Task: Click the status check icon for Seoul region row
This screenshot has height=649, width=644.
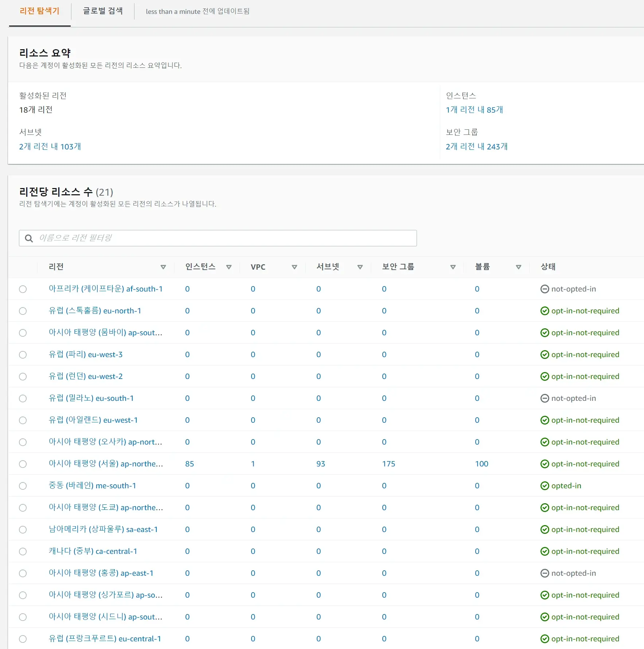Action: click(545, 464)
